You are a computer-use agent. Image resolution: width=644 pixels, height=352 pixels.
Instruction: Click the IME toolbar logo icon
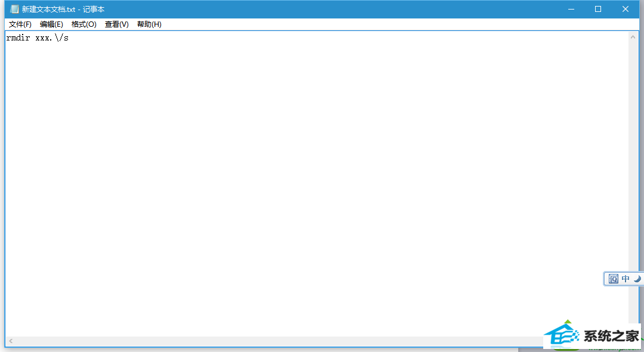(614, 279)
